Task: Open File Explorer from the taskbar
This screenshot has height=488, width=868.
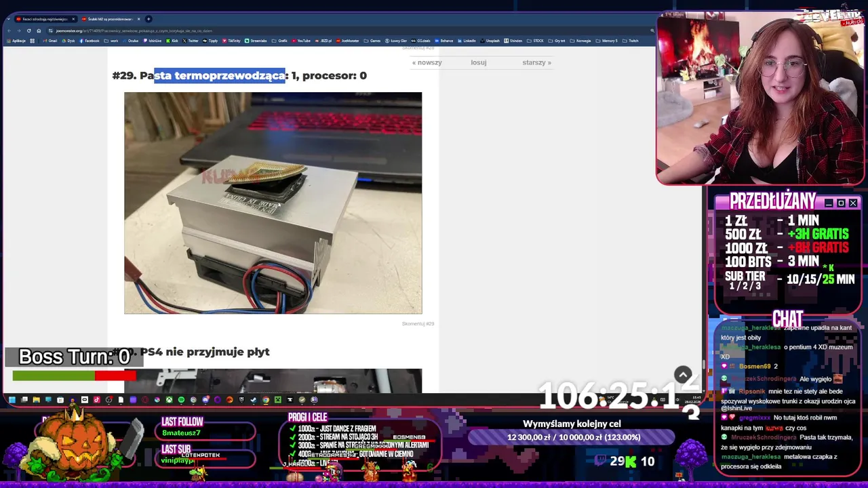Action: [x=36, y=400]
